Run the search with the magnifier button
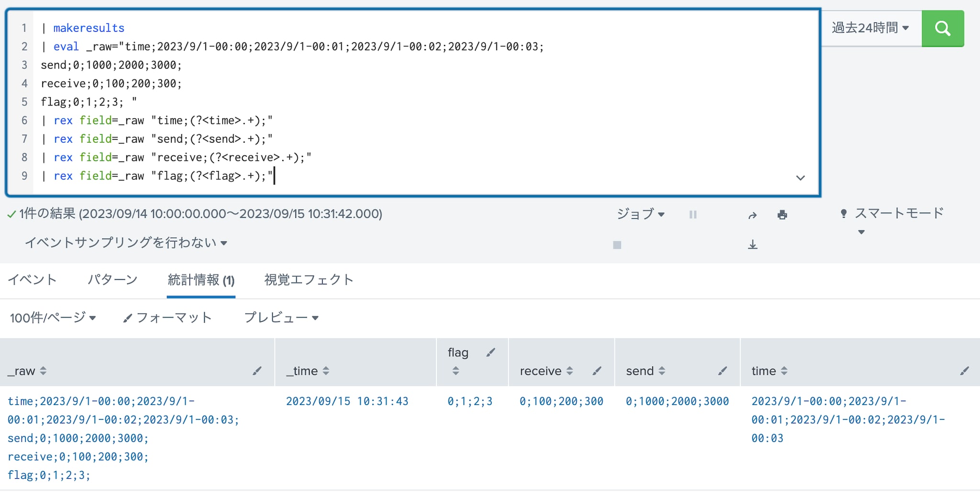Image resolution: width=980 pixels, height=497 pixels. point(942,28)
